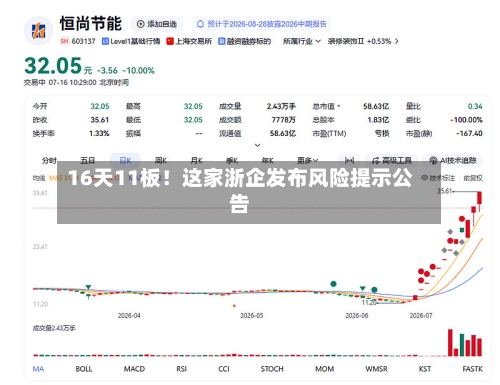Viewport: 500px width, 385px height.
Task: Click the Level1基础行情 label
Action: click(131, 41)
